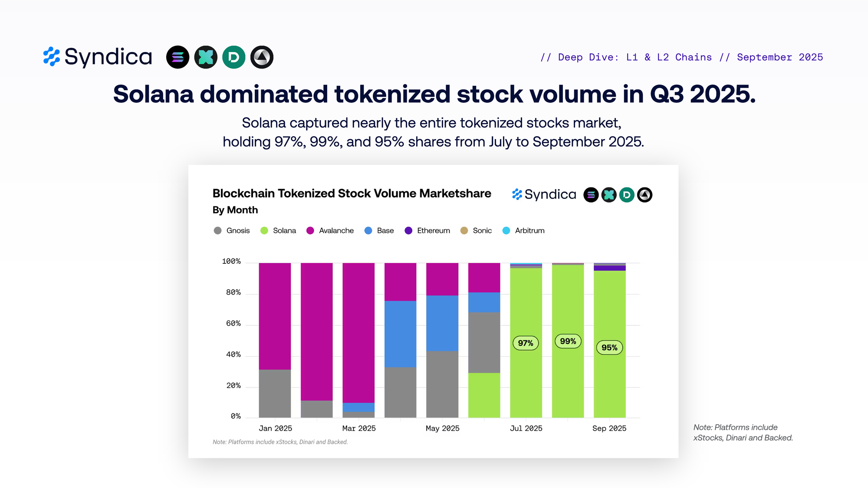The image size is (868, 488).
Task: Click the large Backed triangle icon in the header
Action: pyautogui.click(x=262, y=57)
